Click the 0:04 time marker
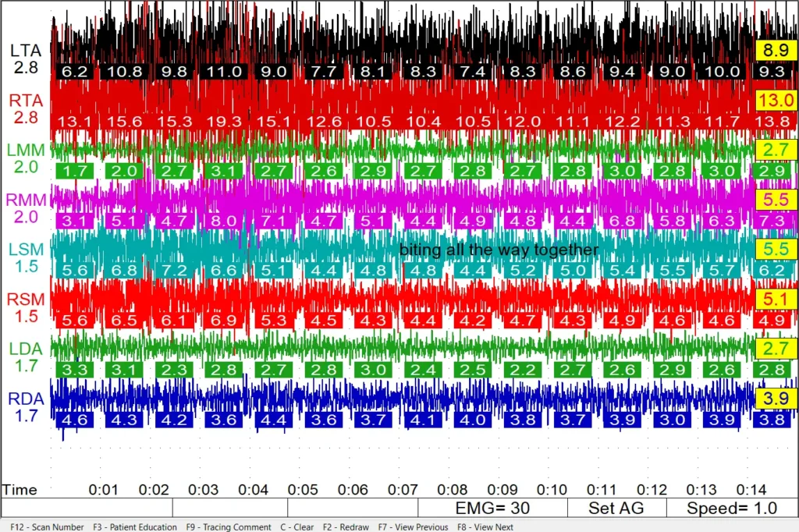Screen dimensions: 799x532 click(254, 490)
